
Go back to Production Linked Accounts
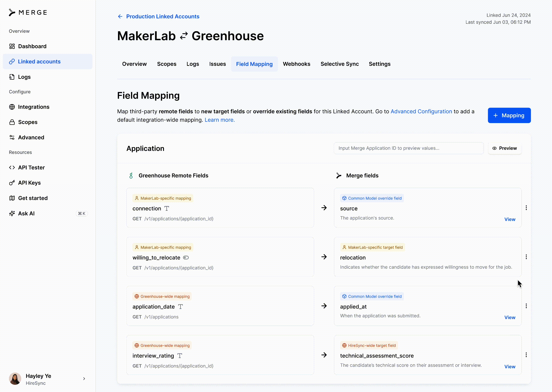point(163,16)
